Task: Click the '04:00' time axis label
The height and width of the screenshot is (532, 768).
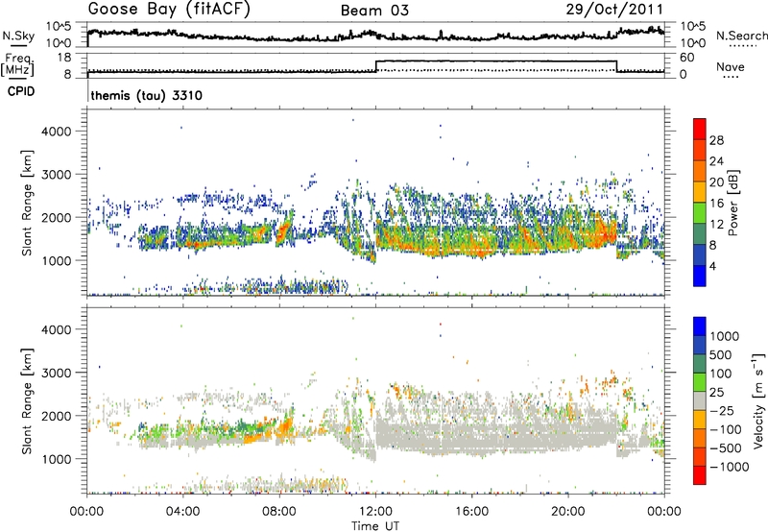Action: 182,512
